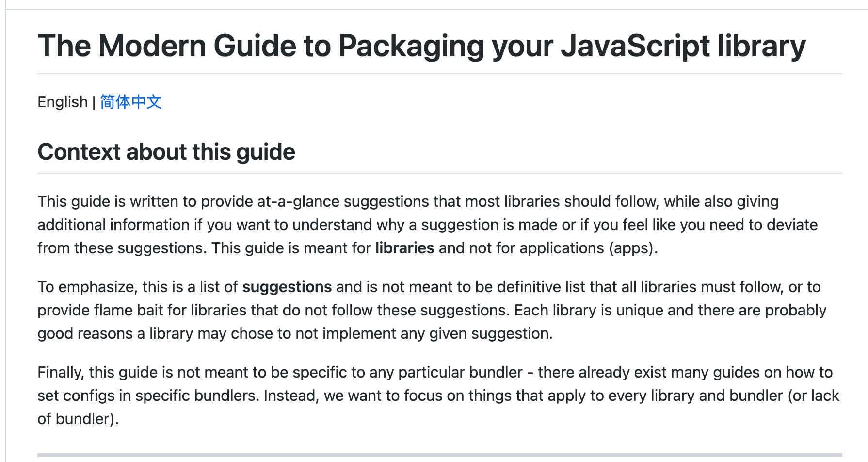
Task: Click the 'English' language label
Action: coord(63,102)
